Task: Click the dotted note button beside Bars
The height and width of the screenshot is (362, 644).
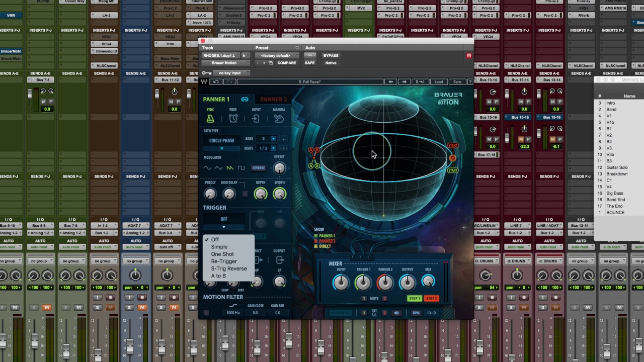Action: click(x=283, y=139)
